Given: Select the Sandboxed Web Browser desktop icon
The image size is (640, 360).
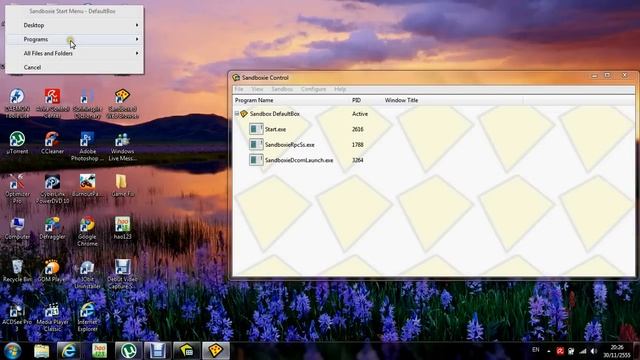Looking at the screenshot, I should 122,103.
